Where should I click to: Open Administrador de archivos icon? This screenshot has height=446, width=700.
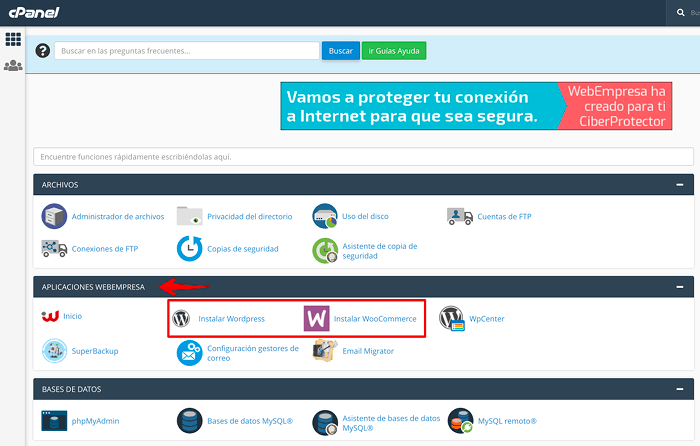point(54,216)
